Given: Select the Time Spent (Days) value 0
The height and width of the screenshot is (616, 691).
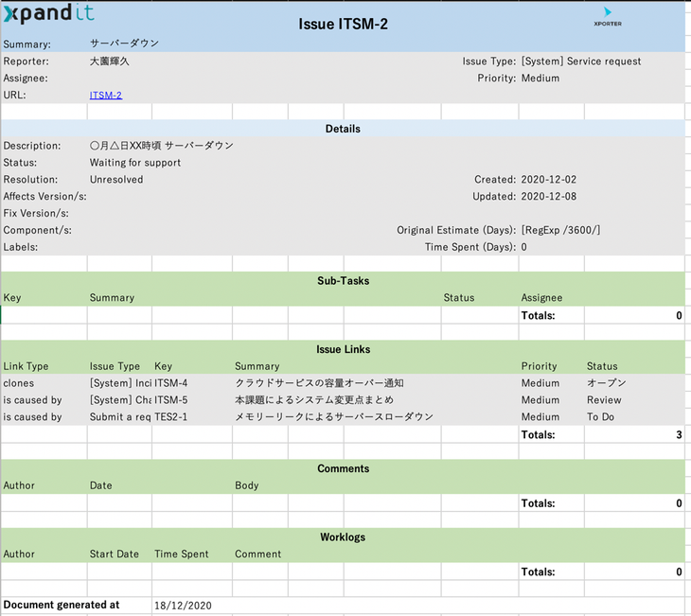Looking at the screenshot, I should tap(524, 247).
